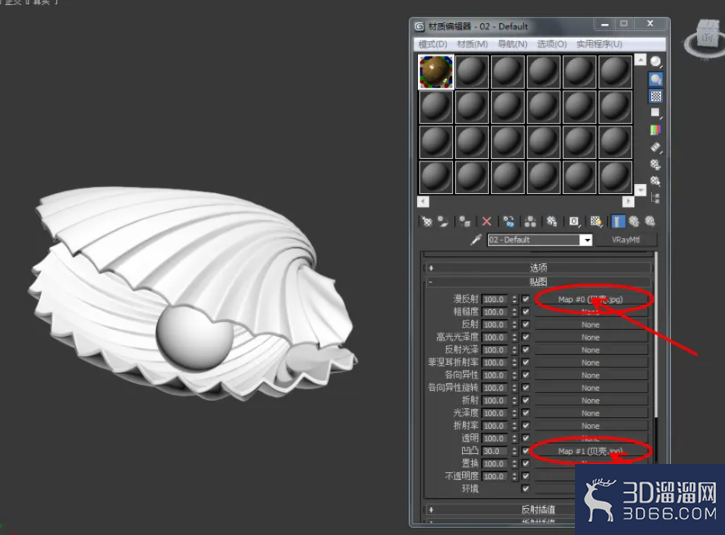The height and width of the screenshot is (535, 725).
Task: Open the 选项(O) menu
Action: [x=552, y=44]
